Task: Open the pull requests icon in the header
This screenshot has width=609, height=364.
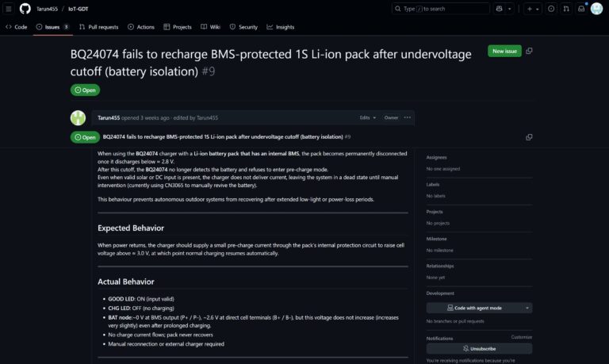Action: click(566, 9)
